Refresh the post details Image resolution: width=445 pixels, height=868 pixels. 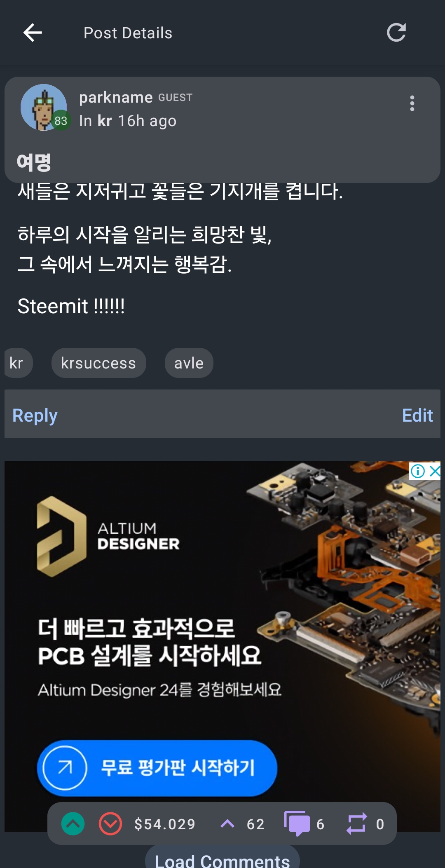396,33
